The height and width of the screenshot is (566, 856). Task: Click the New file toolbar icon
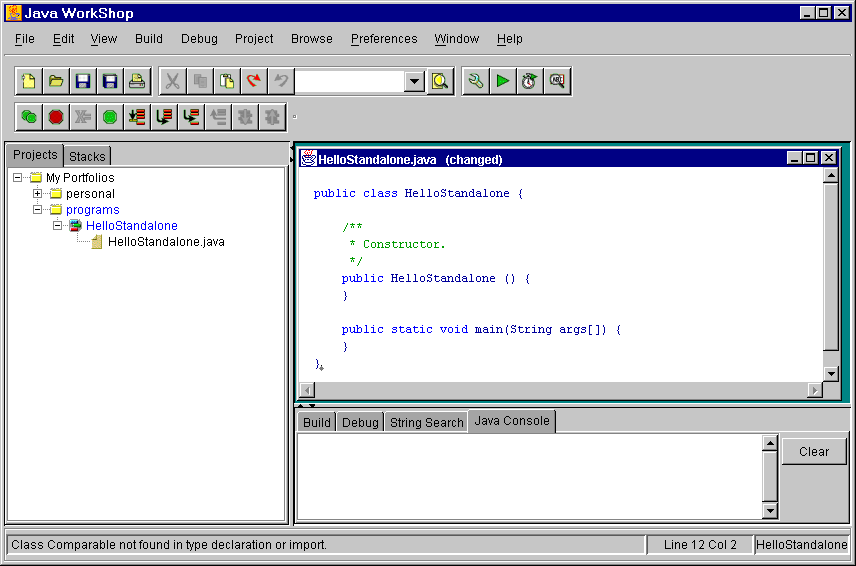pyautogui.click(x=30, y=81)
